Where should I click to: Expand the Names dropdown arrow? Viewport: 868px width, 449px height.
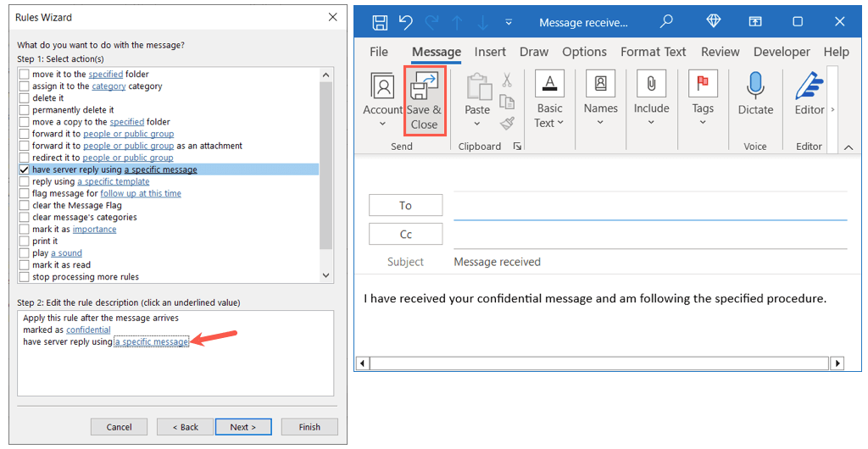click(601, 122)
